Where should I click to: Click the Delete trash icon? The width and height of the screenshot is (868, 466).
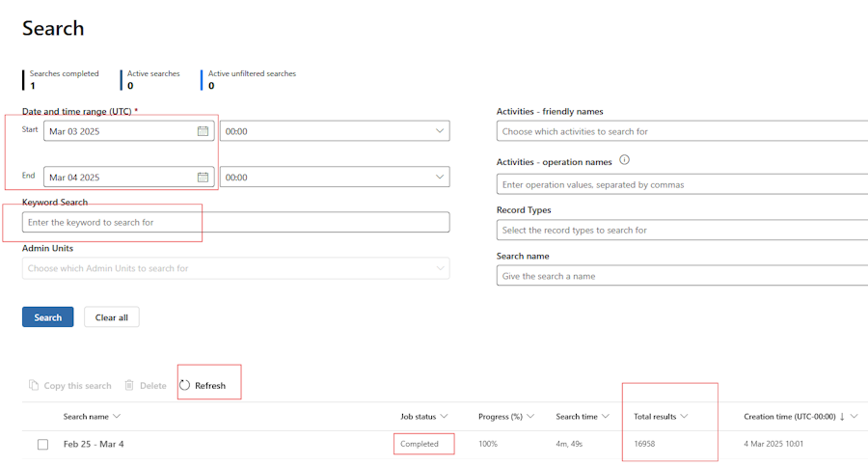pyautogui.click(x=129, y=386)
